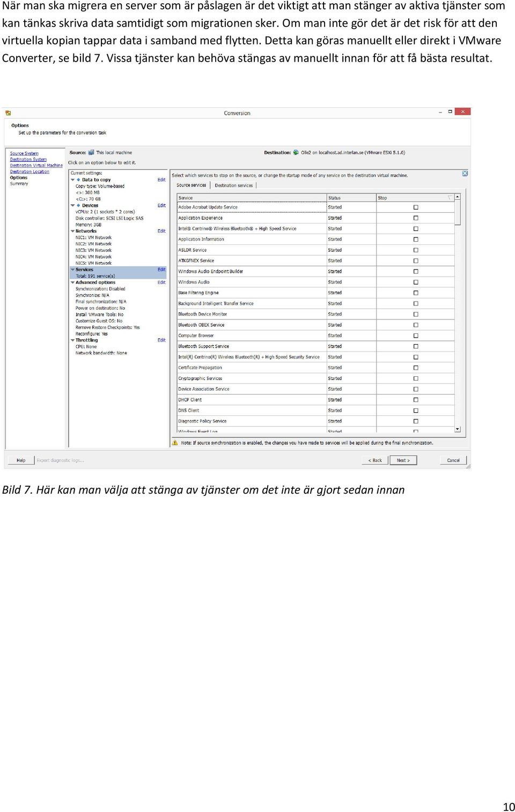Click the services list scroll up arrow
The width and height of the screenshot is (515, 812).
[x=458, y=197]
